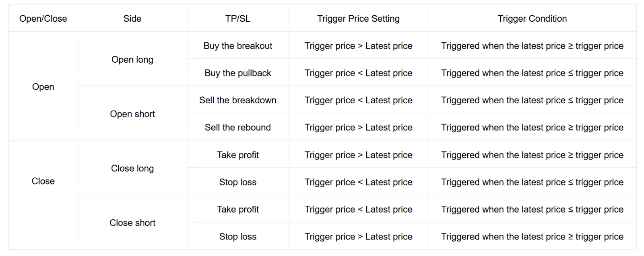Select the Close row group cell
644x256 pixels.
[x=43, y=181]
